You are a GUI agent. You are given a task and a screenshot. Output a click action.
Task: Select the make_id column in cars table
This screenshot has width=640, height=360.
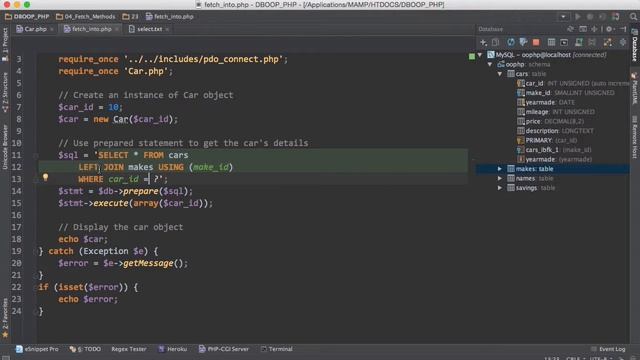pyautogui.click(x=566, y=93)
